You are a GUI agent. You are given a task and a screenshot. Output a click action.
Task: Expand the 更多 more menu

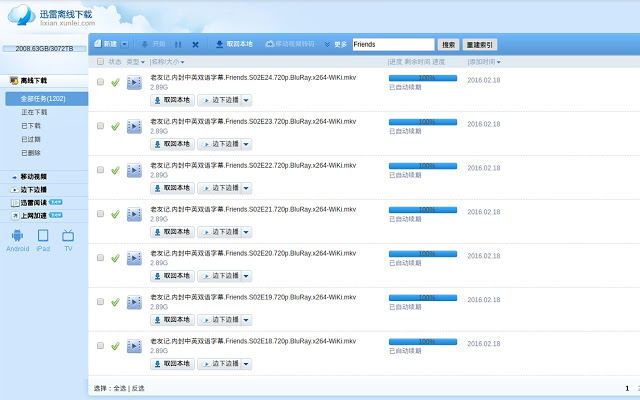click(336, 44)
